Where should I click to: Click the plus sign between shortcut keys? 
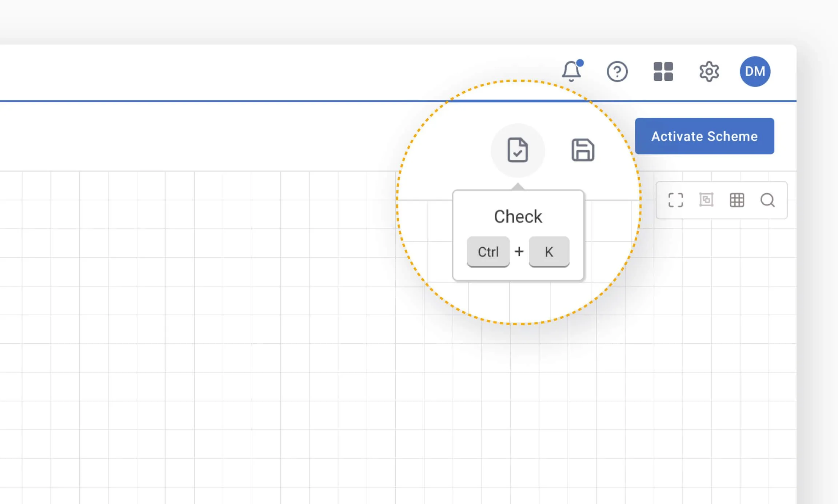point(519,252)
